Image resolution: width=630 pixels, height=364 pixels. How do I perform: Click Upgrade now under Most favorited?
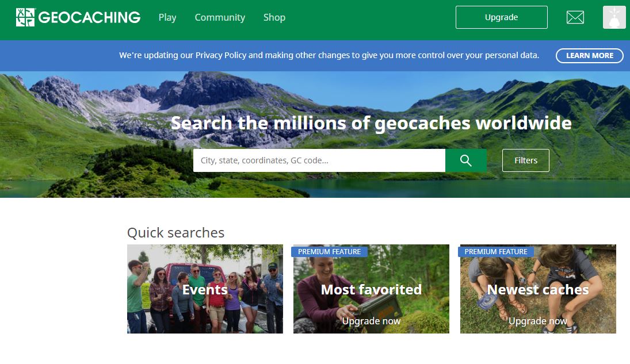(x=371, y=321)
